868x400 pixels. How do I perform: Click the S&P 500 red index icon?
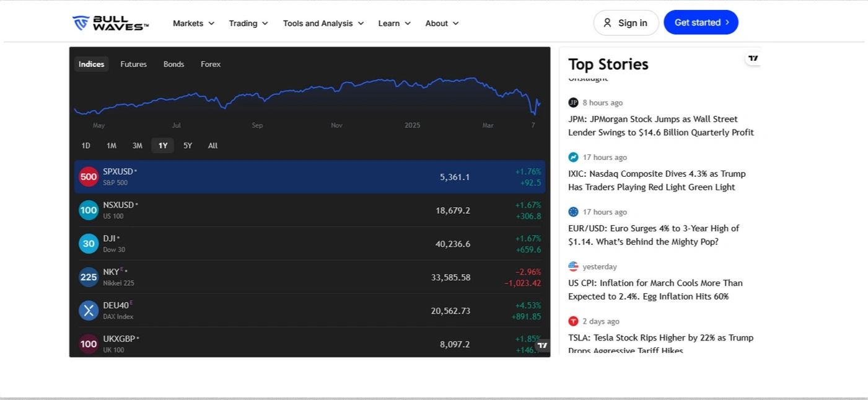pos(89,177)
